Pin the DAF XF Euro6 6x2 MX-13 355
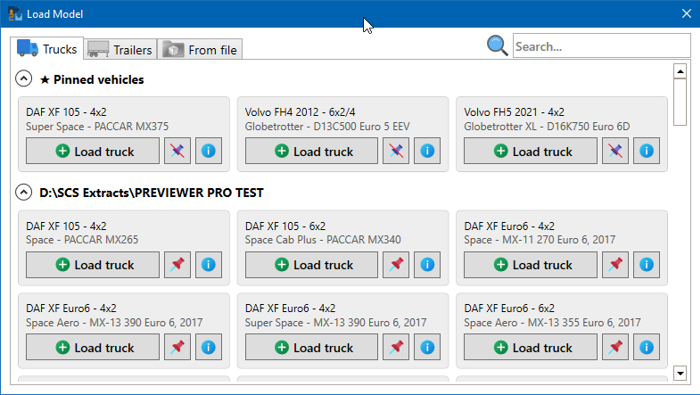 point(615,347)
